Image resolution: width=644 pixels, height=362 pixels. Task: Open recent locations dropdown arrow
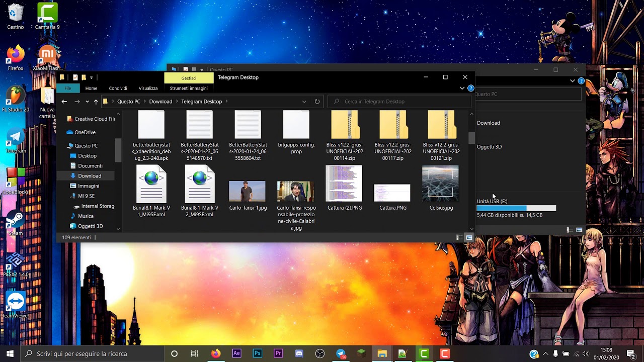point(87,102)
